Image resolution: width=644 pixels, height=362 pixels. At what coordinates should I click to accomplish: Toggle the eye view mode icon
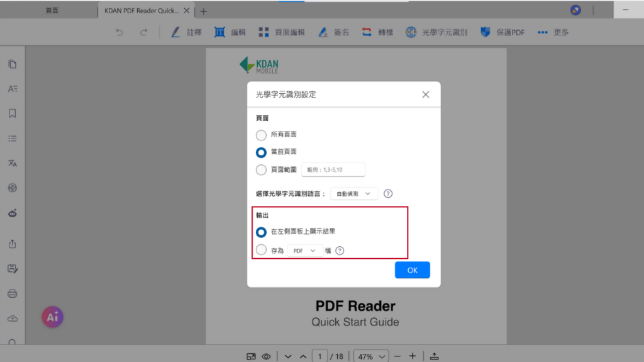click(x=266, y=356)
